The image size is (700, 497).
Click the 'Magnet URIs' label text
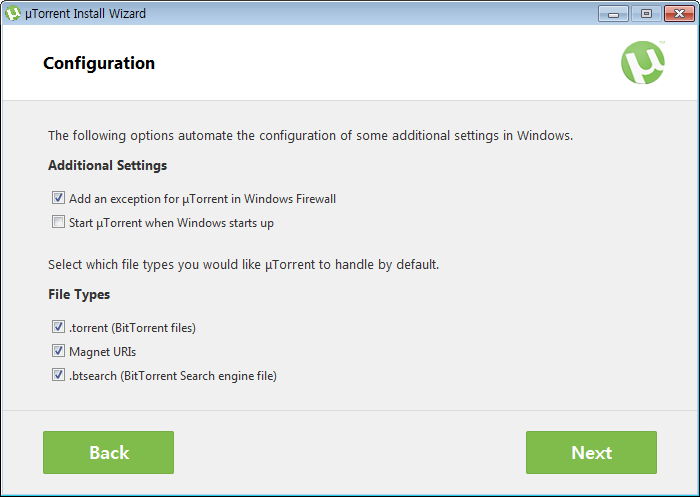[102, 352]
